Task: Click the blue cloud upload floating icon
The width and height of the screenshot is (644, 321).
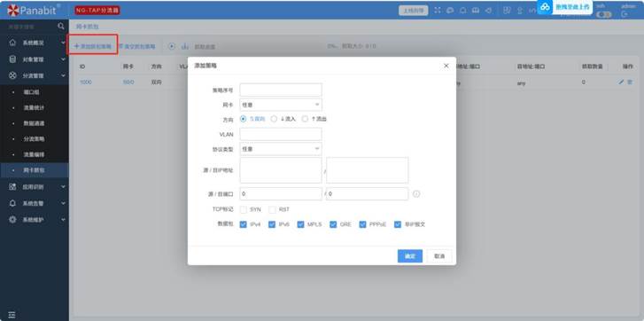Action: 545,7
